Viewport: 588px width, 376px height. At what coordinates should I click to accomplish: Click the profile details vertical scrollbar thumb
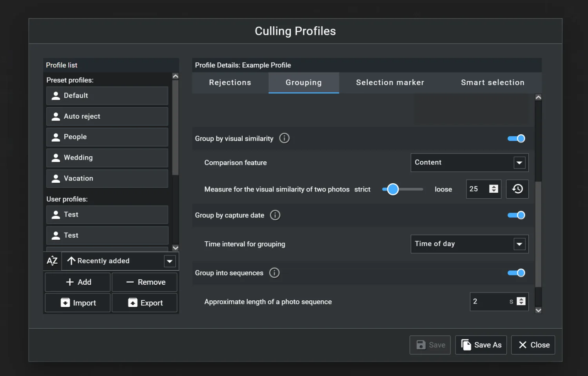(538, 234)
